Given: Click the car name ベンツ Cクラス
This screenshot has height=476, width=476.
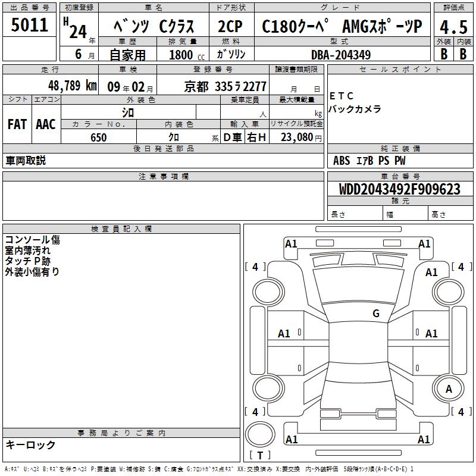Looking at the screenshot, I should click(x=154, y=26).
